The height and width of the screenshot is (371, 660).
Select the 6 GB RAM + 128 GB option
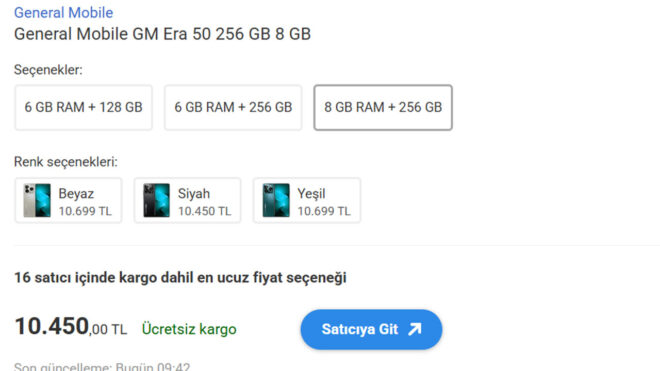click(83, 107)
